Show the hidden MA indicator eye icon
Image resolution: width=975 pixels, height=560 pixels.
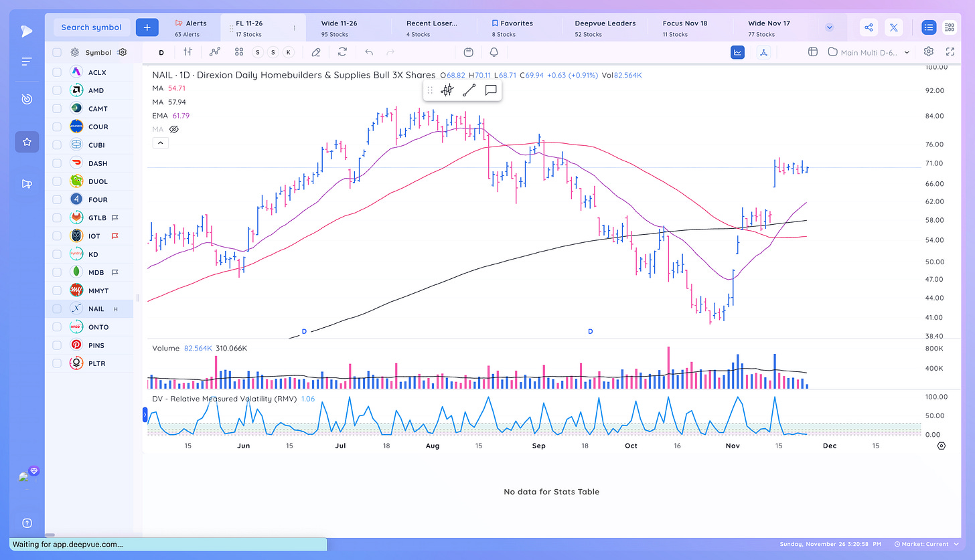173,129
